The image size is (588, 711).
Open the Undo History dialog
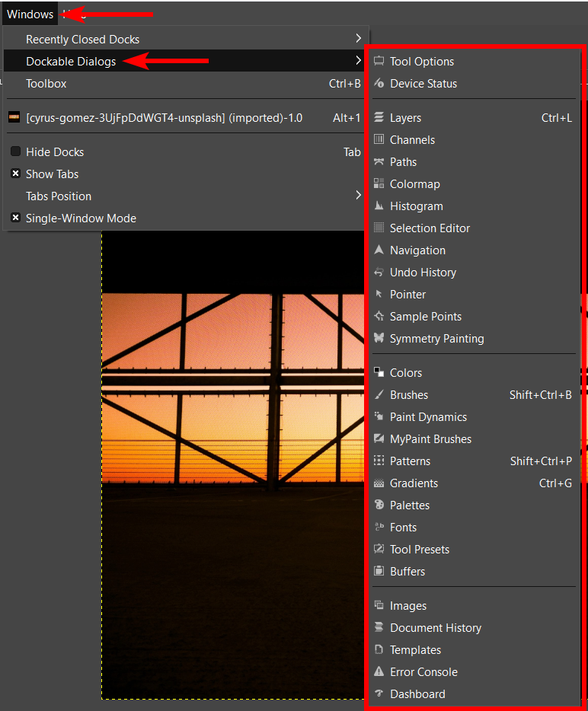(423, 273)
